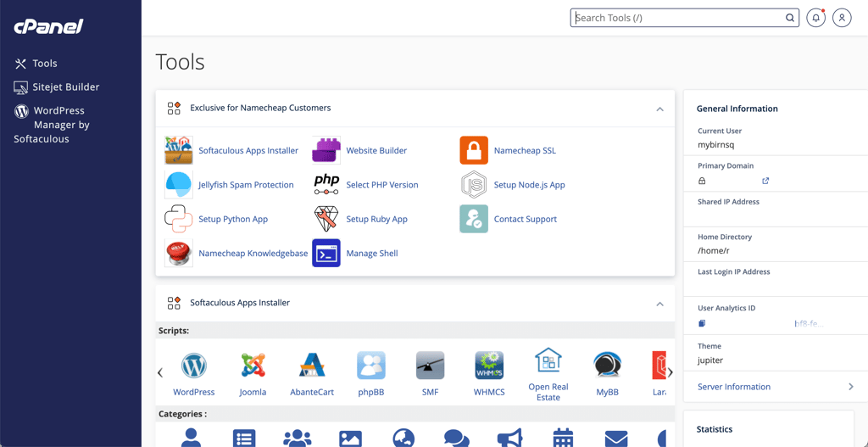Select the AbanteCart script icon
This screenshot has height=447, width=868.
click(x=312, y=366)
